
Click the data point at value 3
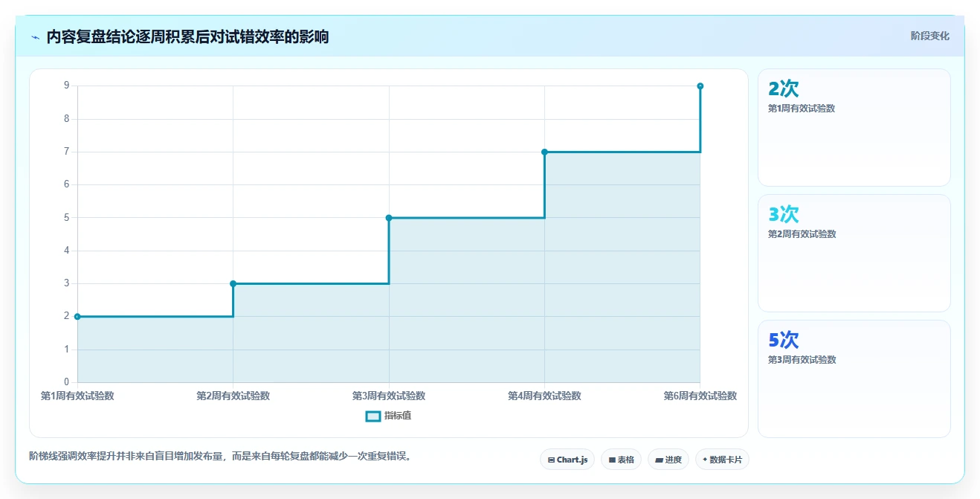click(x=233, y=283)
